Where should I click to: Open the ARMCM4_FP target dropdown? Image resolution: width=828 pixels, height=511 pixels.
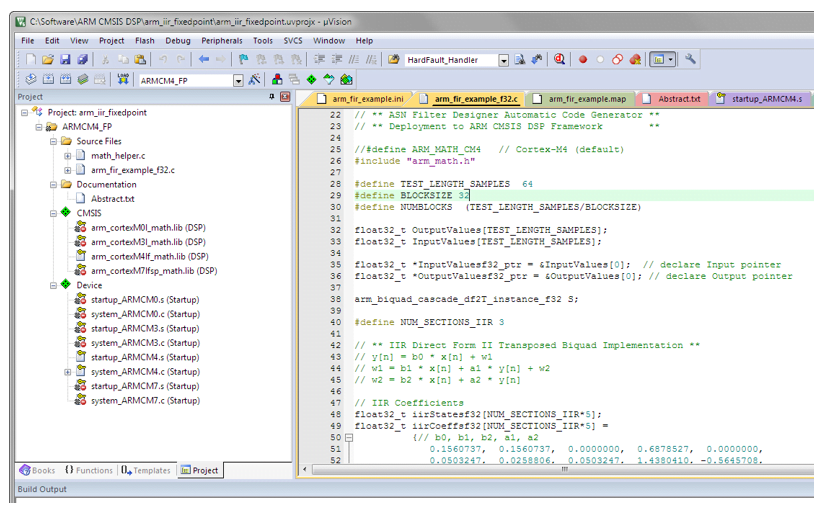(238, 81)
